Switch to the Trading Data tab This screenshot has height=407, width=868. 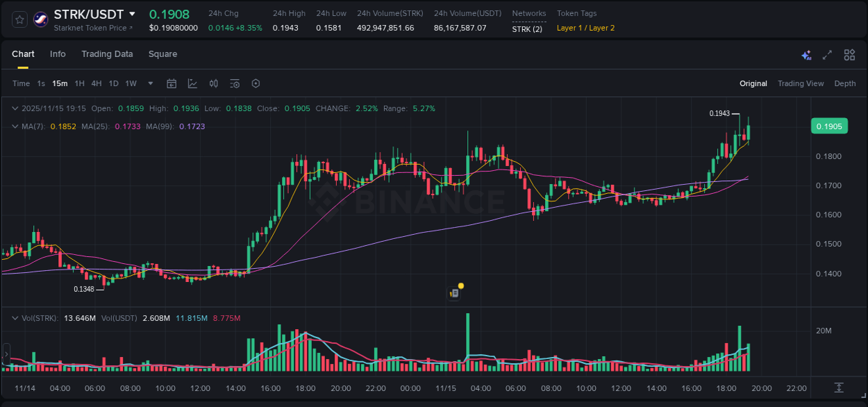pos(107,53)
